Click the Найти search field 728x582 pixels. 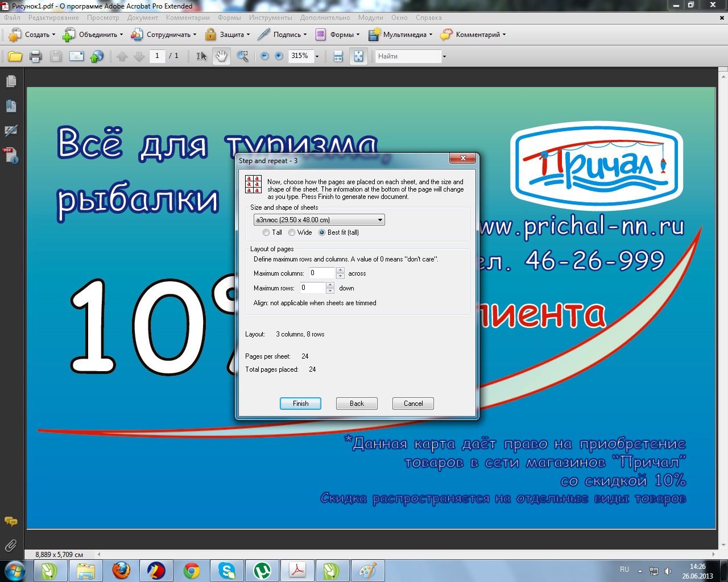[x=408, y=56]
